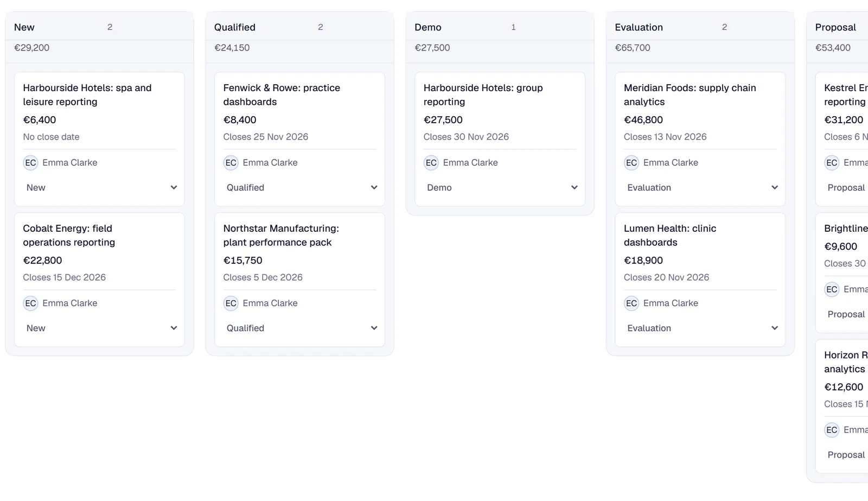The height and width of the screenshot is (501, 868).
Task: Expand the stage dropdown on the Fenwick & Rowe card
Action: point(300,188)
